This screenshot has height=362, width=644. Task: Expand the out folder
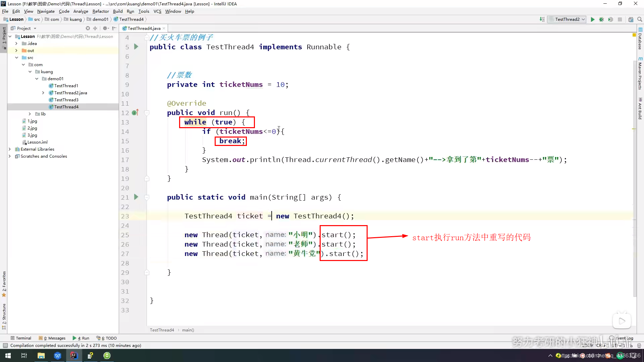click(x=16, y=51)
